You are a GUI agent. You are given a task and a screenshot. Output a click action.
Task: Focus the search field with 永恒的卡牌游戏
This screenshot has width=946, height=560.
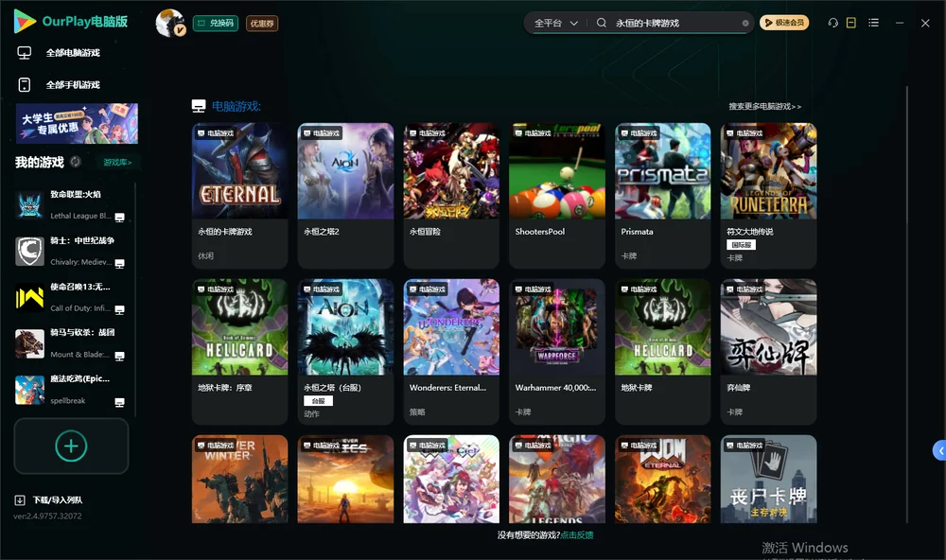pos(675,23)
